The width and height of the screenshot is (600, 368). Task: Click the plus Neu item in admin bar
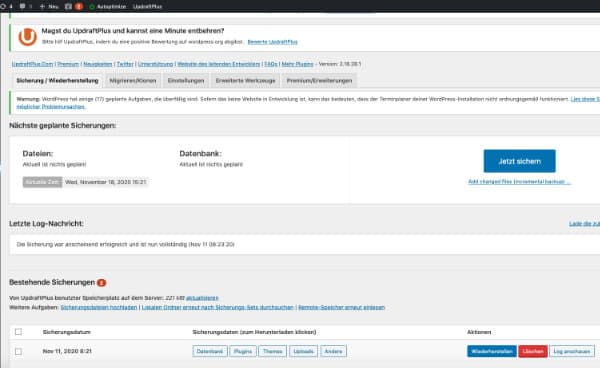pyautogui.click(x=49, y=6)
